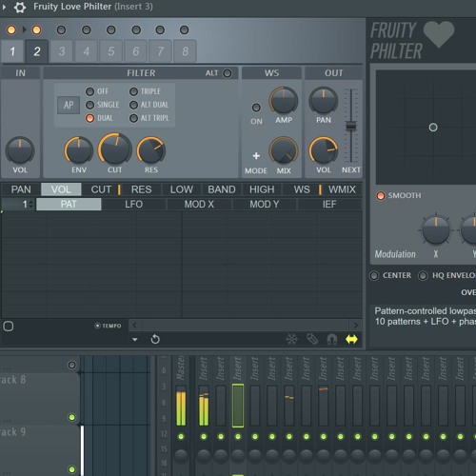This screenshot has height=476, width=476.
Task: Open the HIGH envelope tab
Action: (x=262, y=189)
